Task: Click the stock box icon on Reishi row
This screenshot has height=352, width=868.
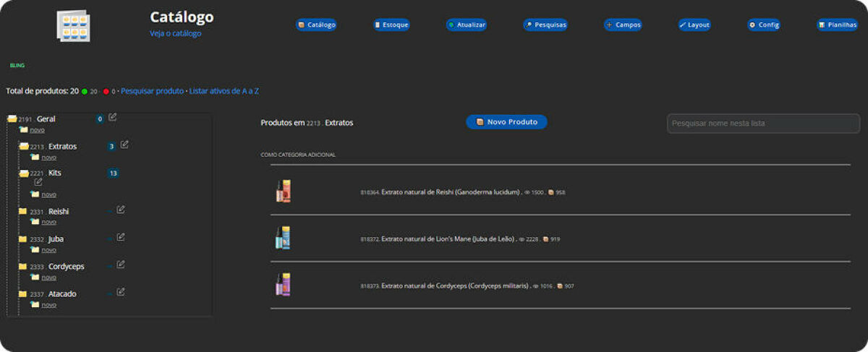Action: point(551,193)
